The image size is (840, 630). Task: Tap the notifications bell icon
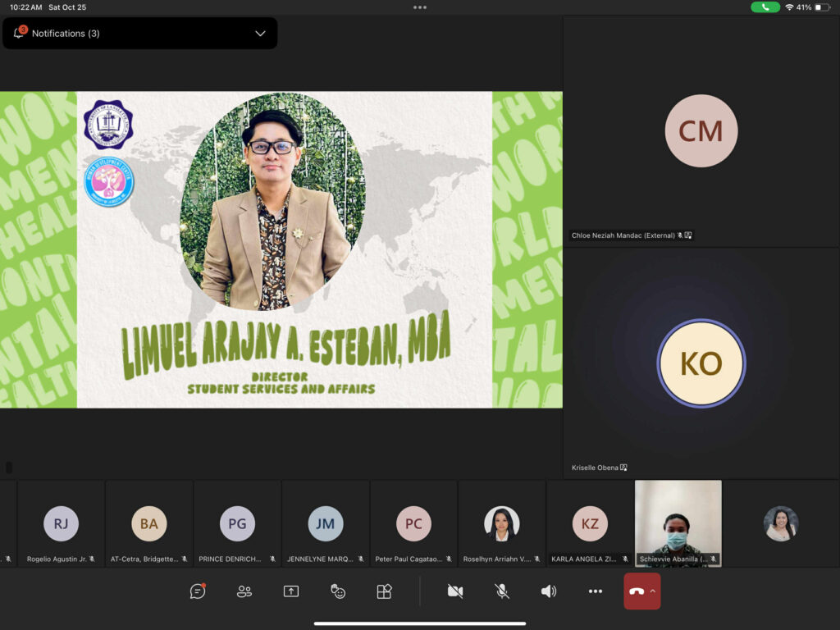point(19,34)
